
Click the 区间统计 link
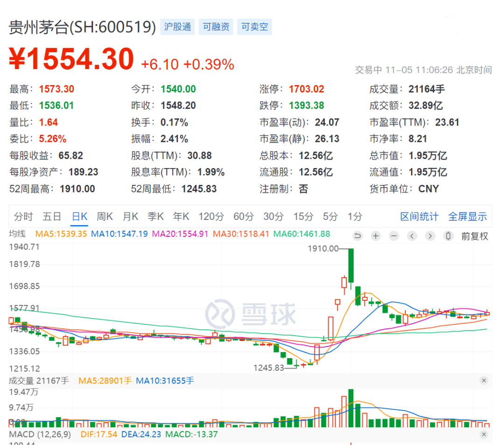tap(419, 217)
